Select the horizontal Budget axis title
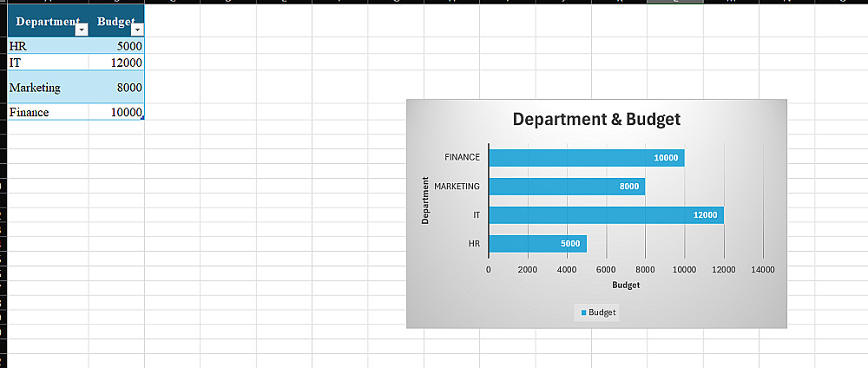Image resolution: width=868 pixels, height=368 pixels. [x=626, y=286]
